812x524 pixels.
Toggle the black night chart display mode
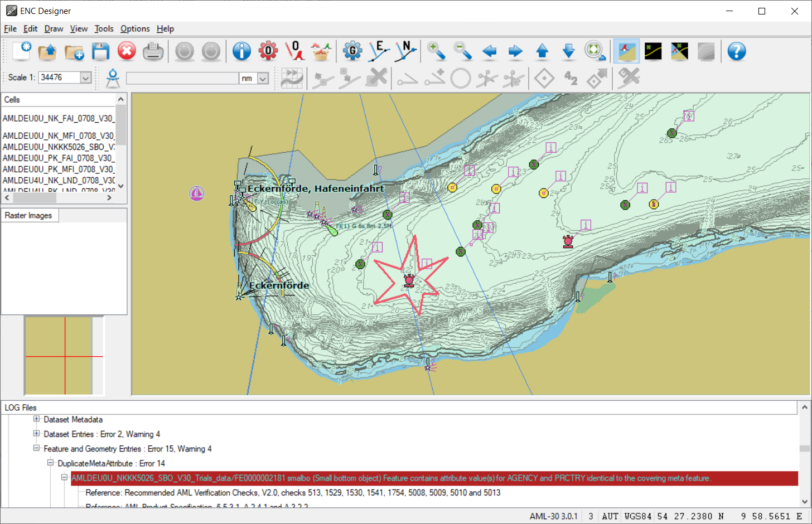coord(653,51)
